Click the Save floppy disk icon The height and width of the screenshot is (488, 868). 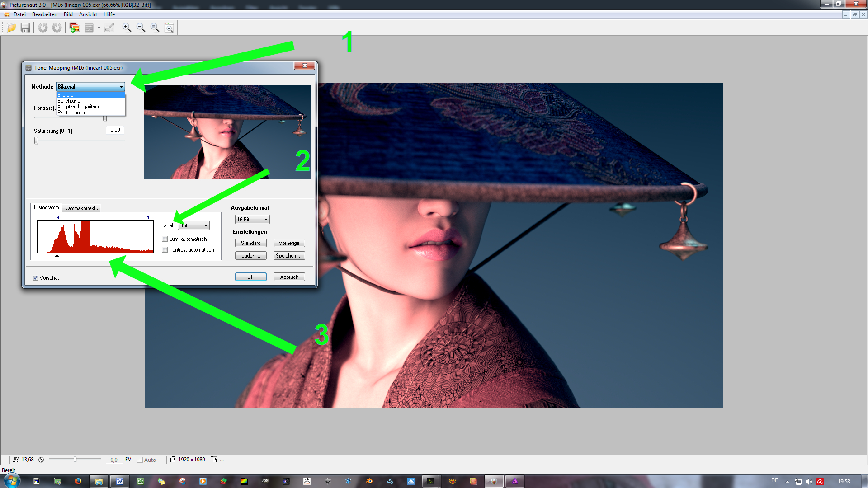[x=25, y=28]
